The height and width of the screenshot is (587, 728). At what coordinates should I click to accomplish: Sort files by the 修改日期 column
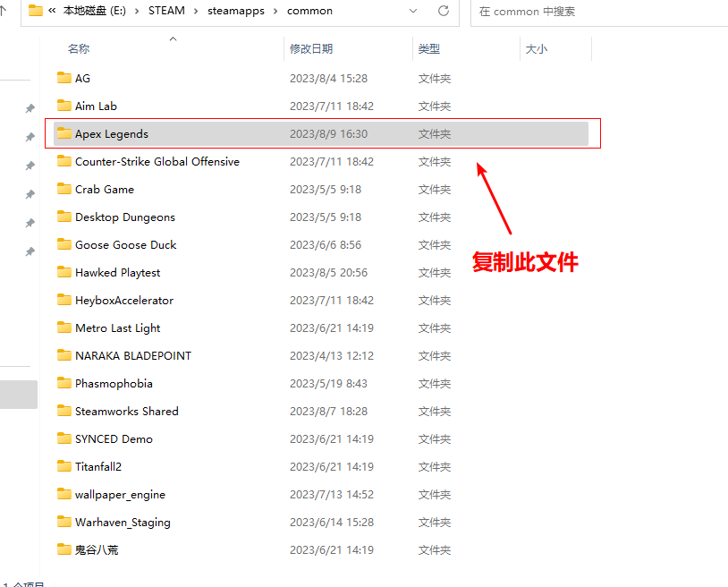point(310,48)
